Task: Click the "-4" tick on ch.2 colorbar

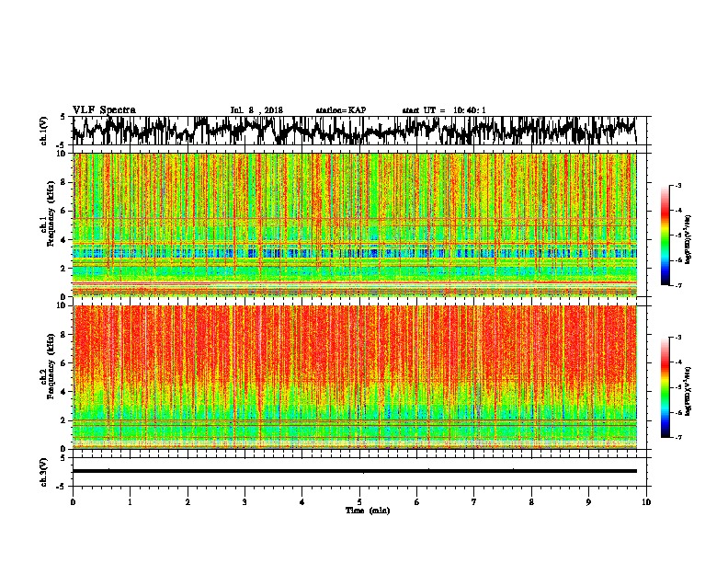Action: [677, 362]
